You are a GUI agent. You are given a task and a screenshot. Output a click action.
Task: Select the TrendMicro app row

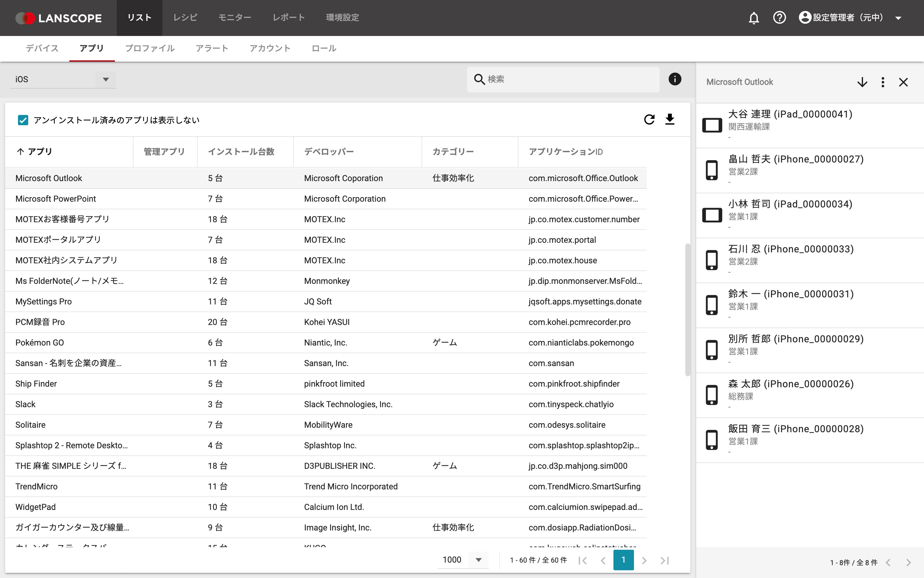tap(326, 486)
